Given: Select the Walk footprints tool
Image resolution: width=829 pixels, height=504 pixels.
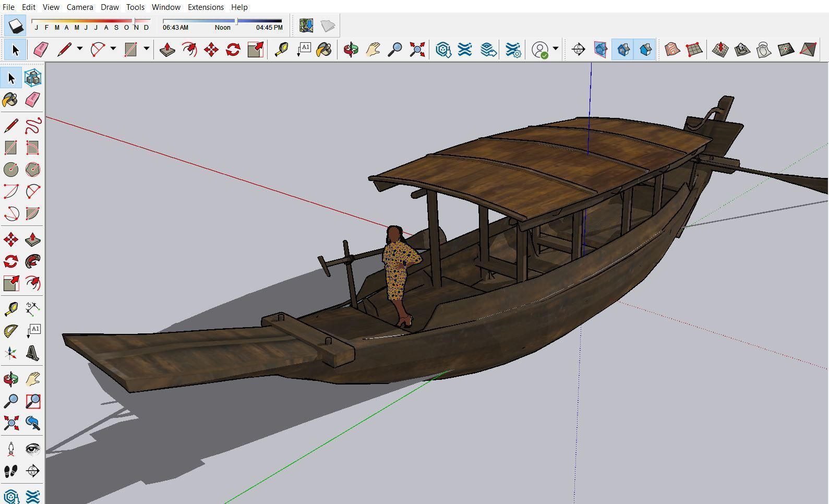Looking at the screenshot, I should tap(11, 471).
